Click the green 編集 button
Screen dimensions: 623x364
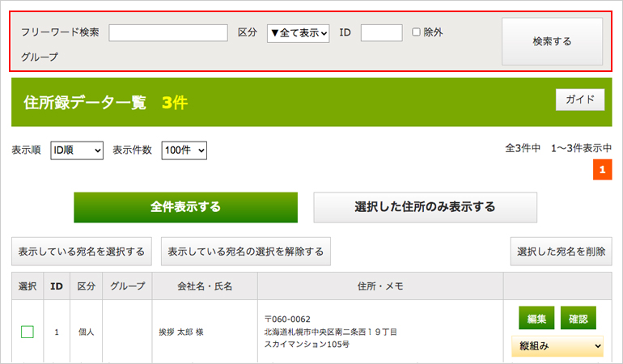click(x=536, y=319)
